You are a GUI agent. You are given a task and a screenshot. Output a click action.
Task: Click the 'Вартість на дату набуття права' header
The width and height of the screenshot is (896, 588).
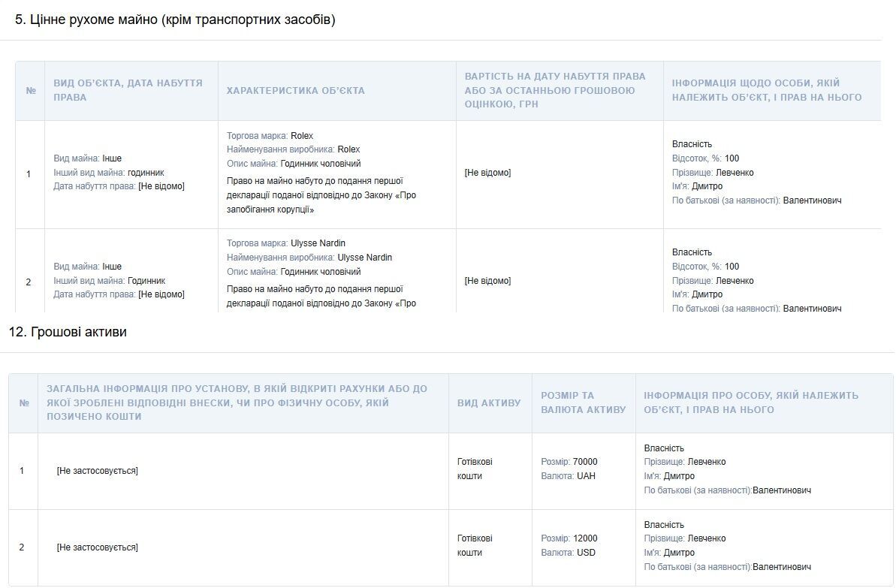click(x=555, y=90)
